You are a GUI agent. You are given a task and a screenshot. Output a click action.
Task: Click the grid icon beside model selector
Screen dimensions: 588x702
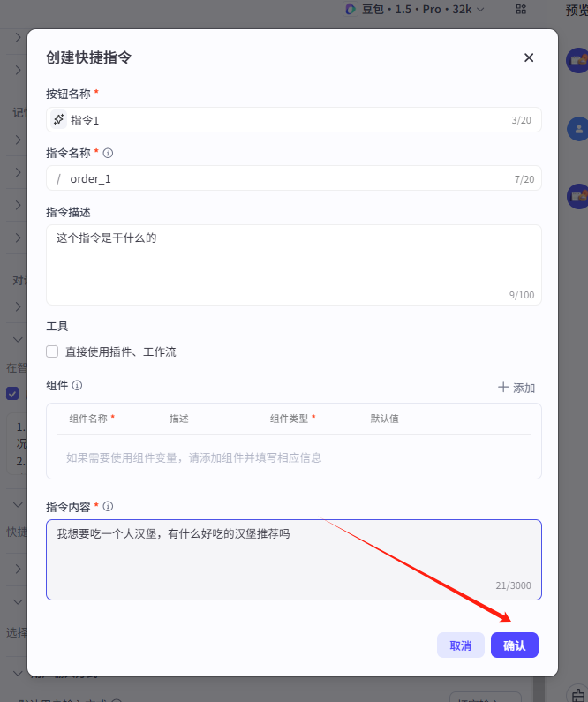point(520,9)
